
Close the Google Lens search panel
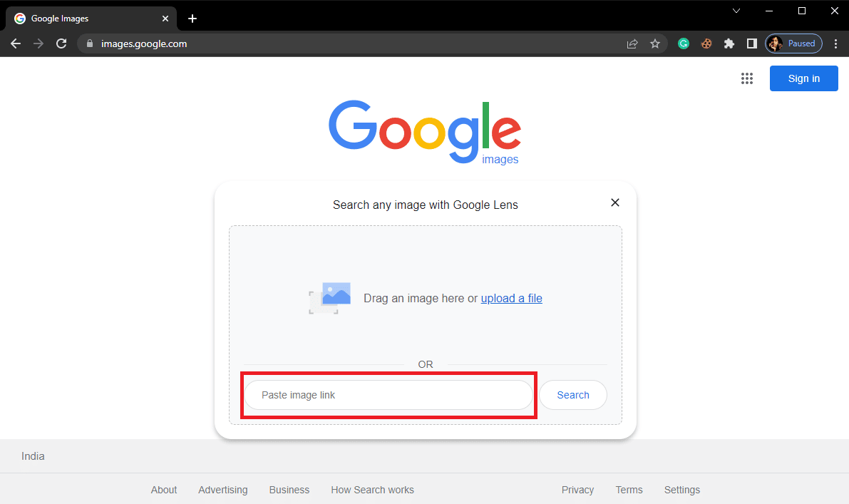coord(615,202)
